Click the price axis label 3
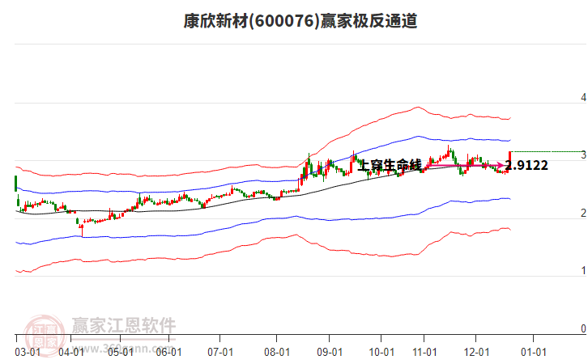Screen dimensions: 588x364 (583, 155)
